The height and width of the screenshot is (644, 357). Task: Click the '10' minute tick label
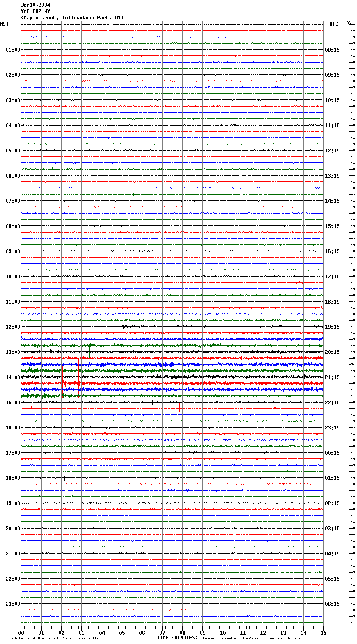223,633
